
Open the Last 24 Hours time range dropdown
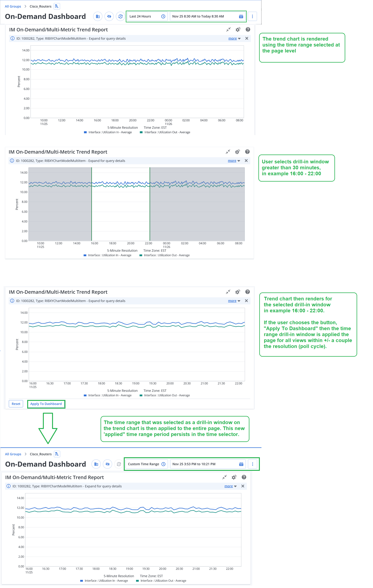[147, 16]
